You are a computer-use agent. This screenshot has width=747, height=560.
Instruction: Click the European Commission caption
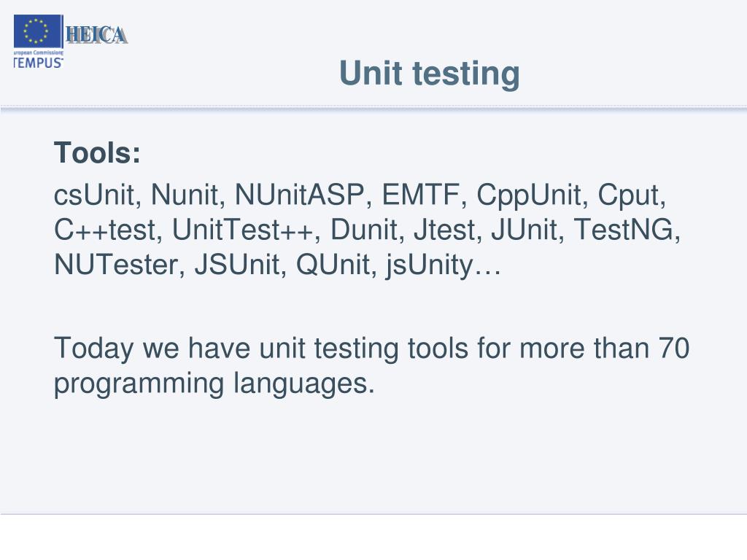(38, 52)
